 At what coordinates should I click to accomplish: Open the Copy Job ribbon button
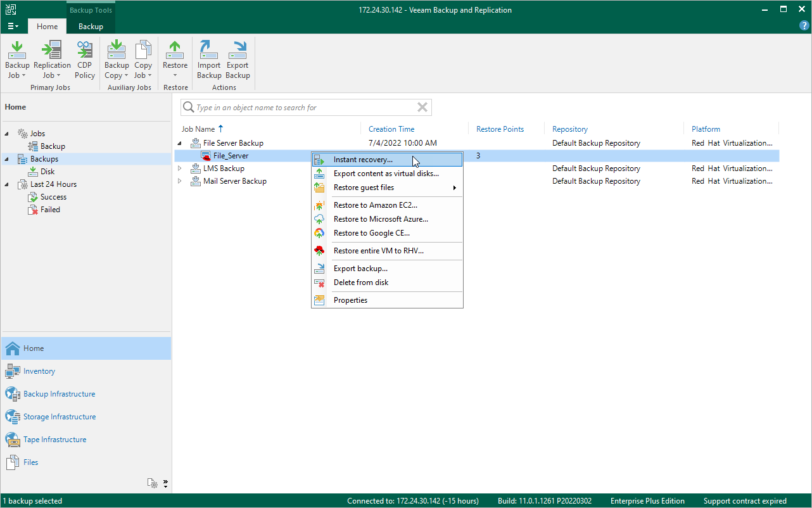pyautogui.click(x=143, y=60)
